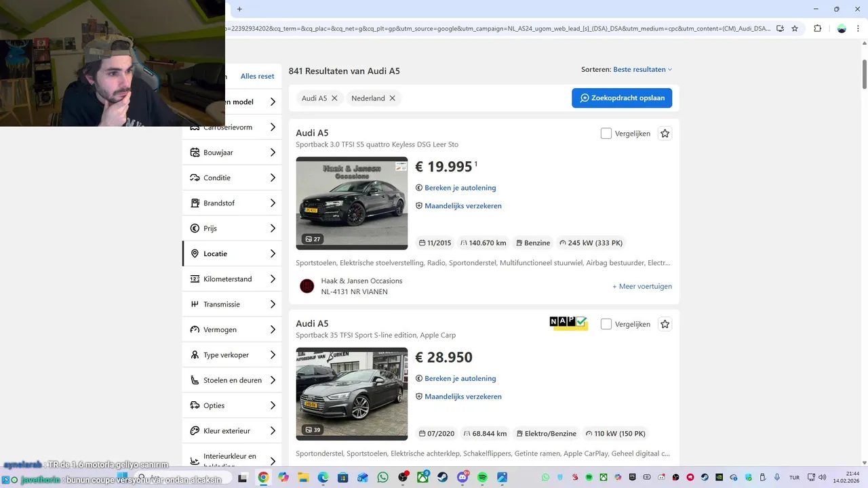The width and height of the screenshot is (868, 488).
Task: Click Bereken je autolening for € 19.995 car
Action: [456, 188]
